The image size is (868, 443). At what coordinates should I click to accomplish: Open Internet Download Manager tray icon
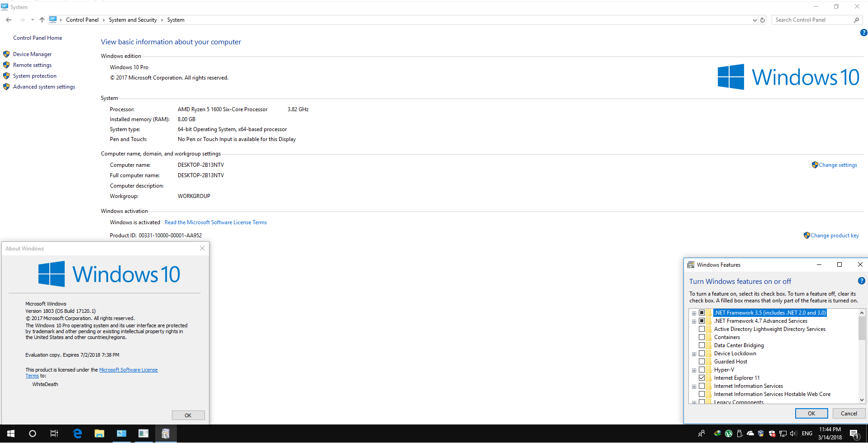point(717,434)
